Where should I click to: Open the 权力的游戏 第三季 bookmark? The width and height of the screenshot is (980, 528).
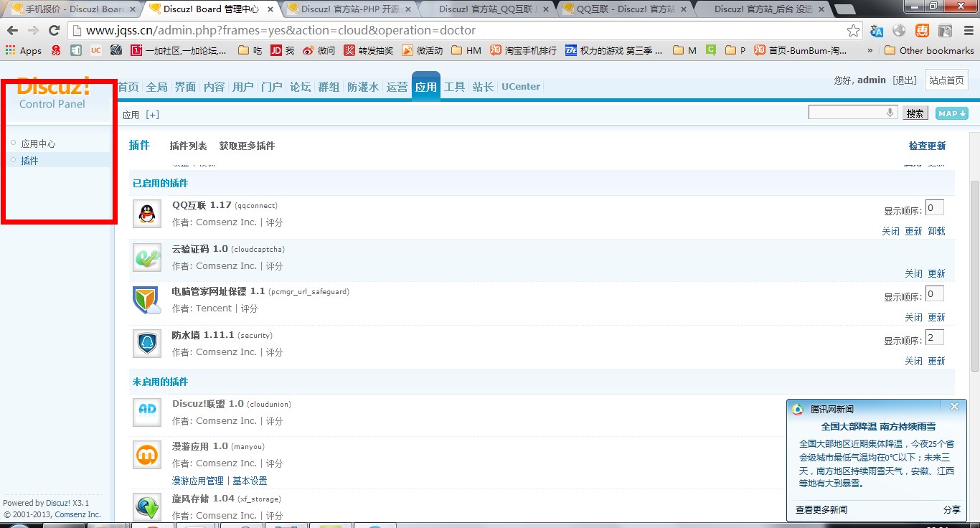tap(615, 51)
